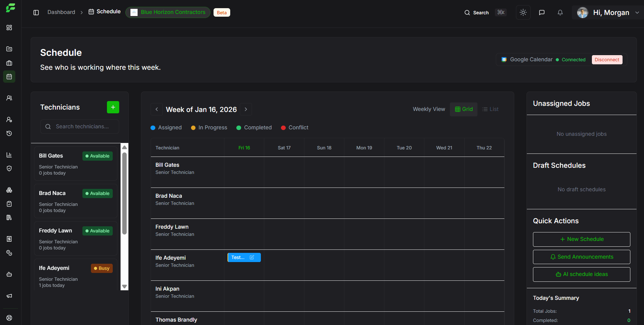
Task: Click the red Conflict legend dot
Action: [283, 128]
